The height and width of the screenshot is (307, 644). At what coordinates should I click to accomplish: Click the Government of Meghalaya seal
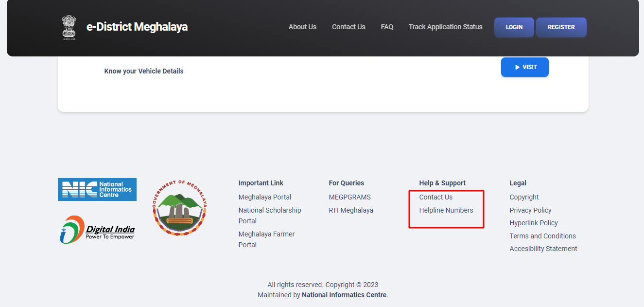pyautogui.click(x=179, y=207)
